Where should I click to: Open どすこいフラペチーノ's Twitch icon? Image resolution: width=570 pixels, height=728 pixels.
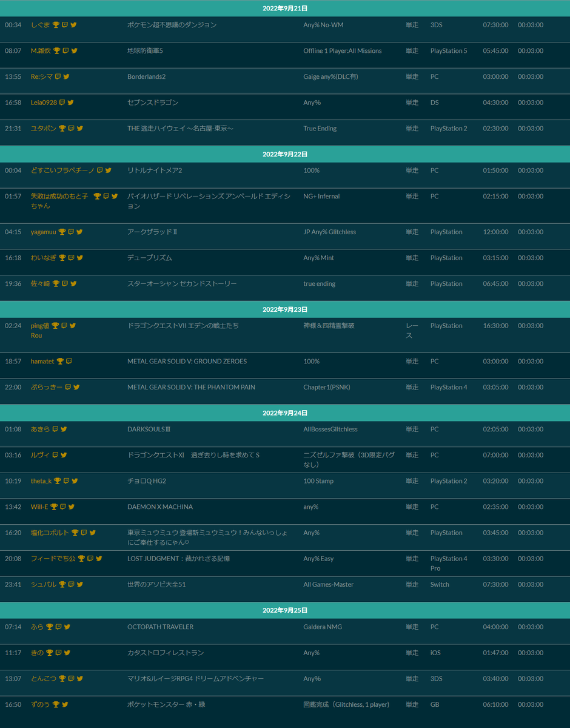[x=100, y=170]
